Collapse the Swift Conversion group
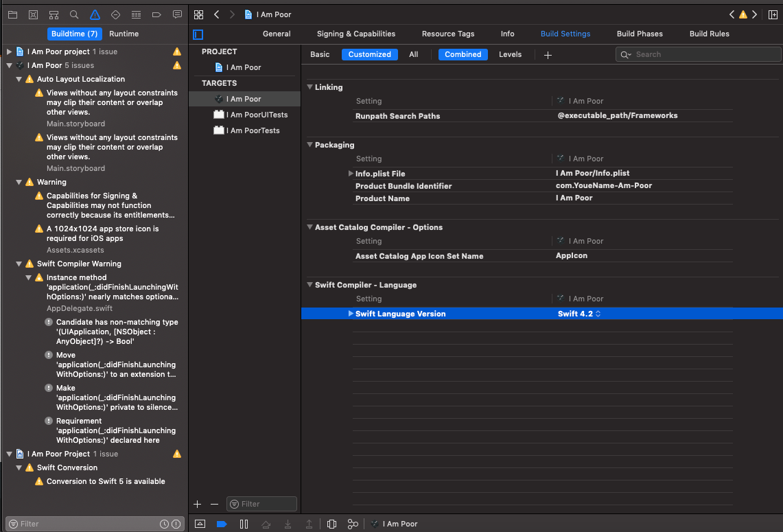Image resolution: width=783 pixels, height=532 pixels. [19, 467]
